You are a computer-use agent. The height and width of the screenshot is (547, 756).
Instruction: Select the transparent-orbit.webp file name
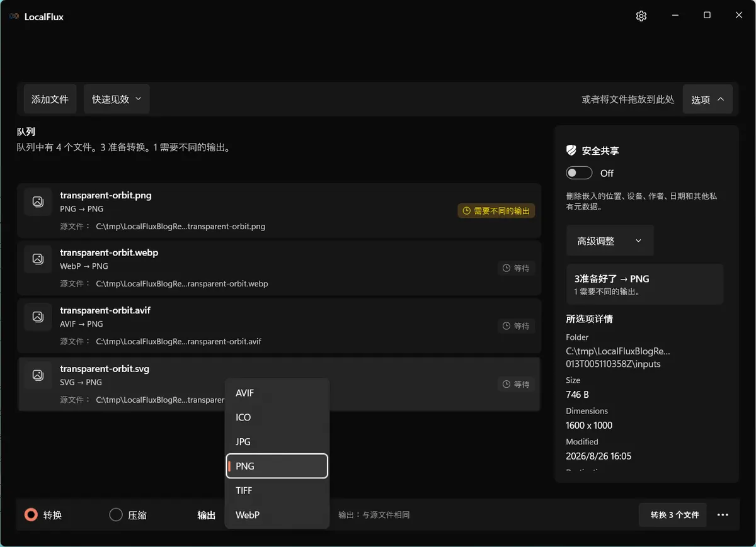pyautogui.click(x=109, y=252)
